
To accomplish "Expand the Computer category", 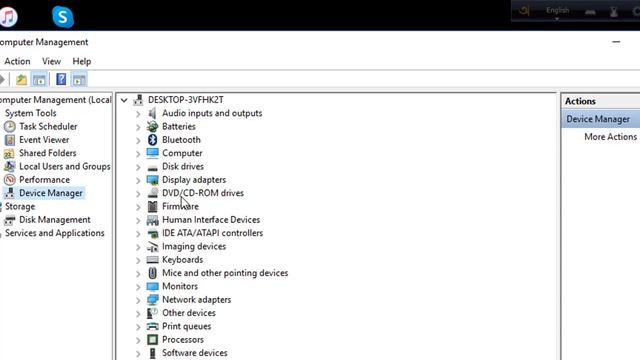I will click(x=138, y=153).
